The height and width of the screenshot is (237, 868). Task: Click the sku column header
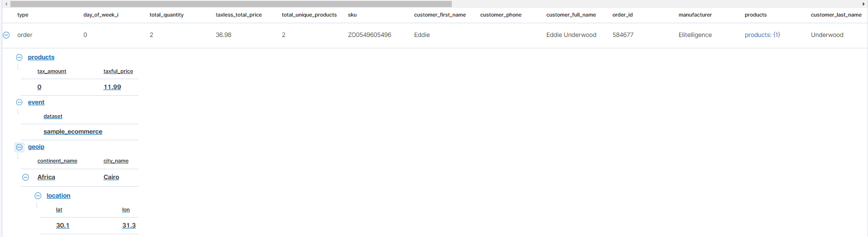[352, 15]
